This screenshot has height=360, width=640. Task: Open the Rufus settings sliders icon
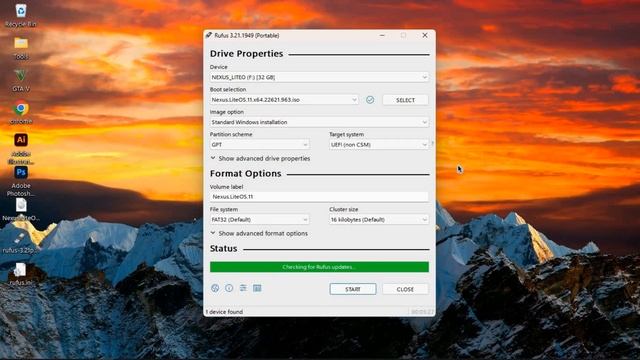coord(243,288)
